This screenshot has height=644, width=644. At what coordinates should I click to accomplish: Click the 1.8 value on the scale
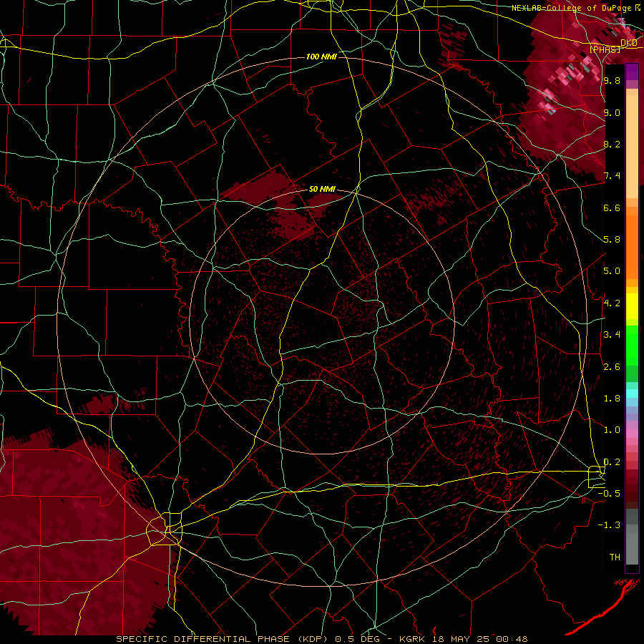[x=612, y=399]
